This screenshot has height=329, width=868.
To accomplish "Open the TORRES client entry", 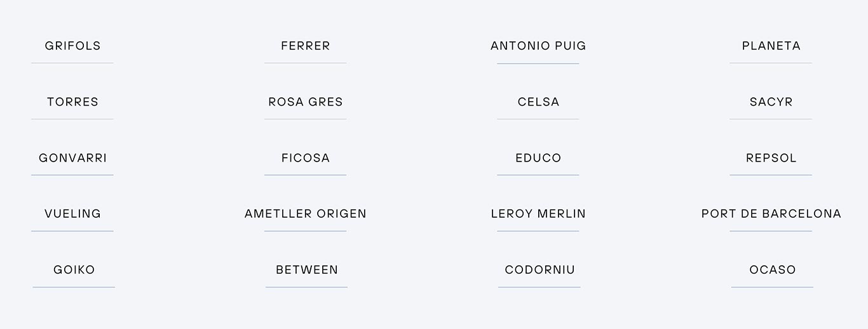I will 72,102.
